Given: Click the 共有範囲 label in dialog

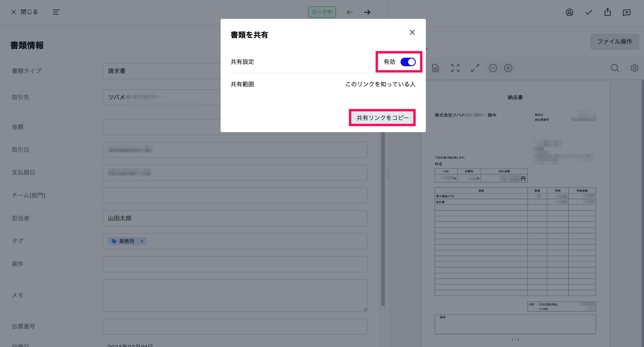Looking at the screenshot, I should point(242,84).
